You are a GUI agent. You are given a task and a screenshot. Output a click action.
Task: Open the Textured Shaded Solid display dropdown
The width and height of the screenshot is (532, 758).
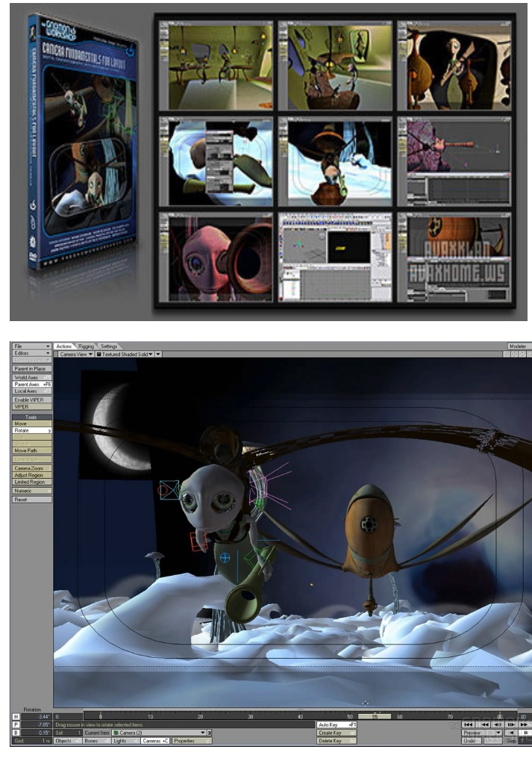(124, 354)
